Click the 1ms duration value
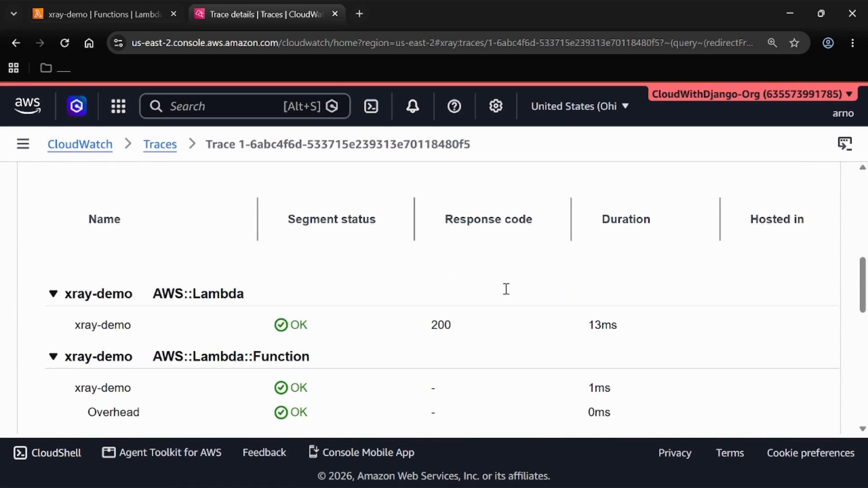Screen dimensions: 868x488 [x=599, y=388]
